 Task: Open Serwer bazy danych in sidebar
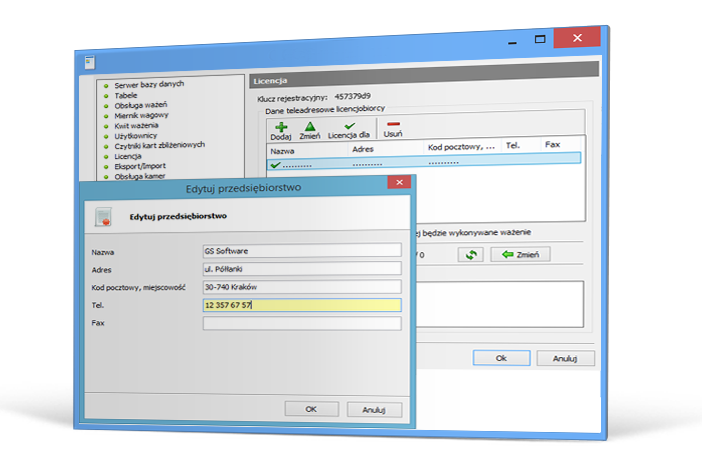coord(149,85)
